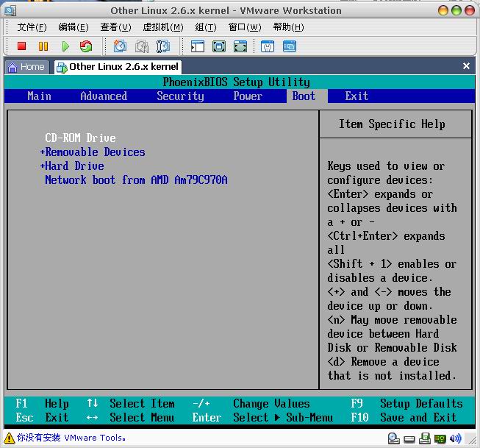
Task: Click the Enter Select Sub-Menu legend
Action: pos(262,418)
